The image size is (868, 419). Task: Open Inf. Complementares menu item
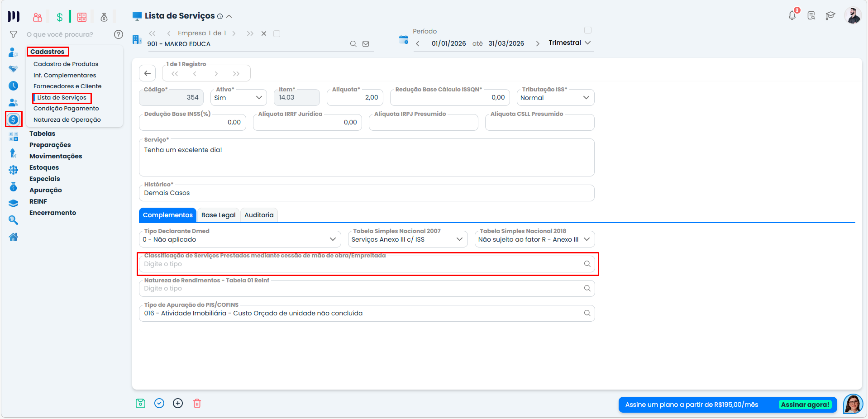pos(65,75)
